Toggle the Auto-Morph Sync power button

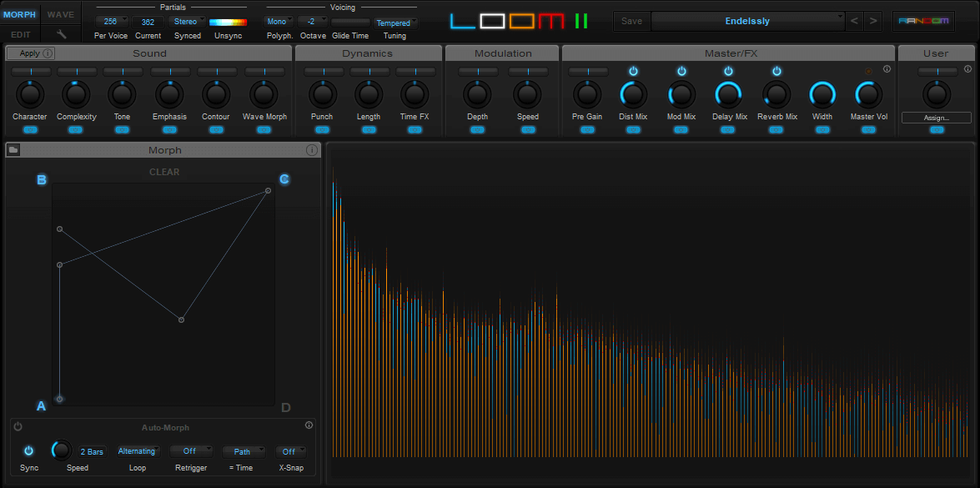pyautogui.click(x=28, y=450)
